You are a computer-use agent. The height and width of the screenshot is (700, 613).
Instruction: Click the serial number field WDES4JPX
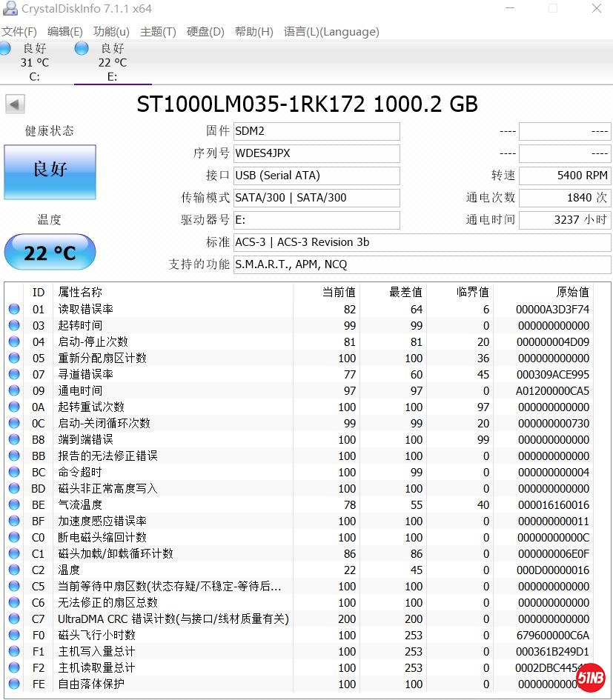317,153
